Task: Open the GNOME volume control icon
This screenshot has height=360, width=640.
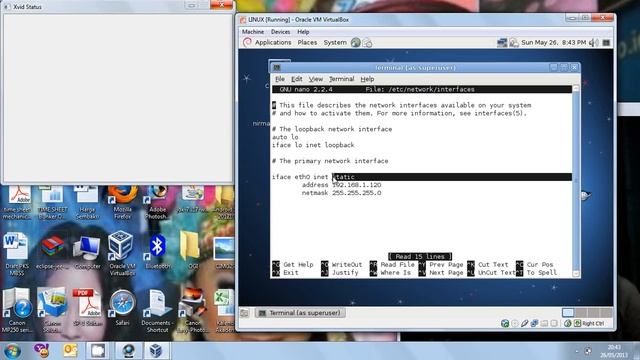Action: pyautogui.click(x=594, y=42)
